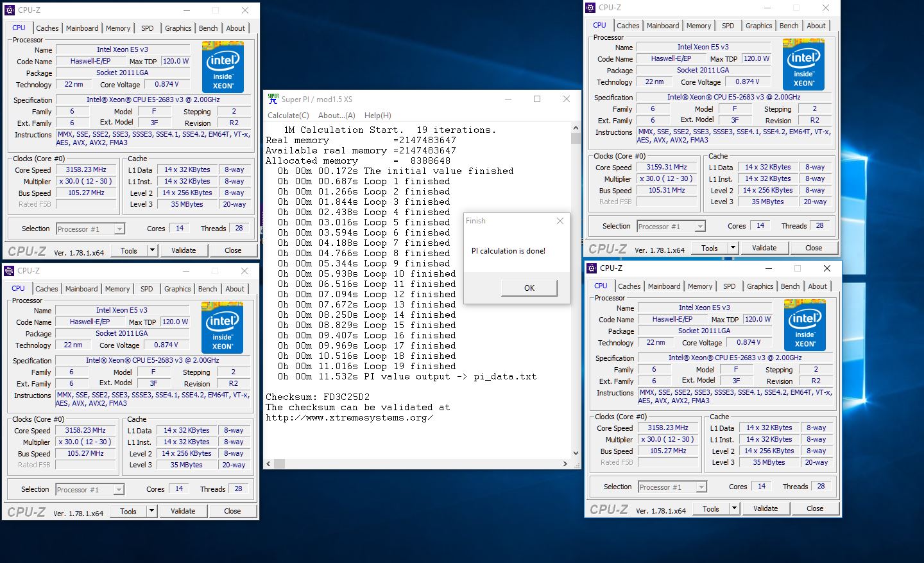Switch to Bench tab in bottom-left CPU-Z
The height and width of the screenshot is (563, 924).
pyautogui.click(x=207, y=289)
